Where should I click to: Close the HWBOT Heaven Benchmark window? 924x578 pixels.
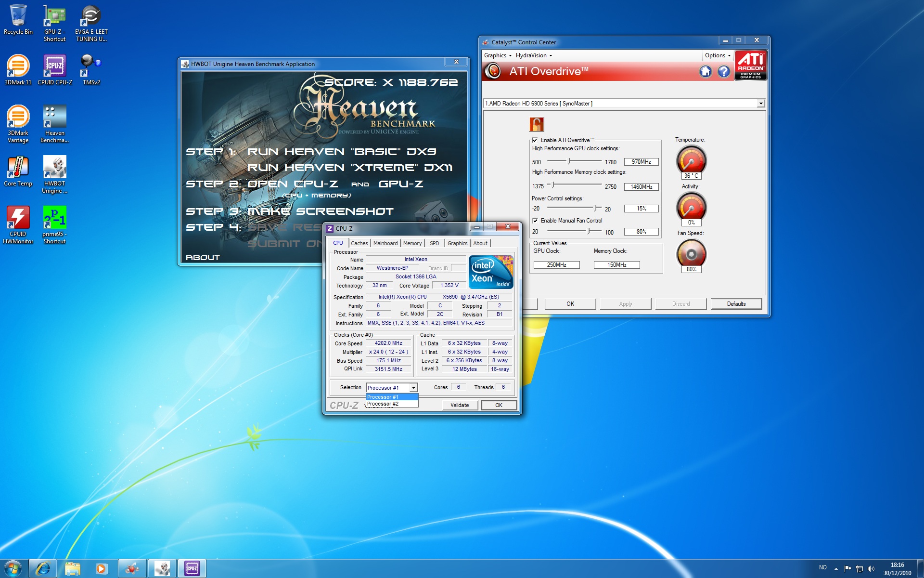(457, 62)
